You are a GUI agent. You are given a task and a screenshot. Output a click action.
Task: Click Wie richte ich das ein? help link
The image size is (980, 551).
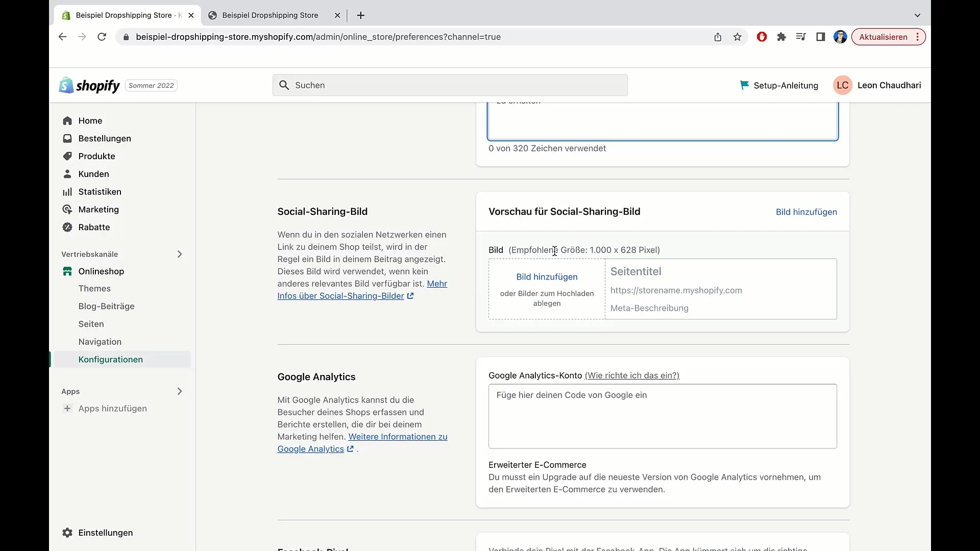coord(632,375)
